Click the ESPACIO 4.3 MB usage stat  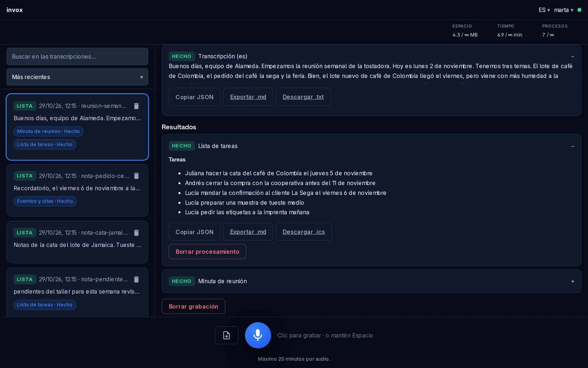coord(465,31)
